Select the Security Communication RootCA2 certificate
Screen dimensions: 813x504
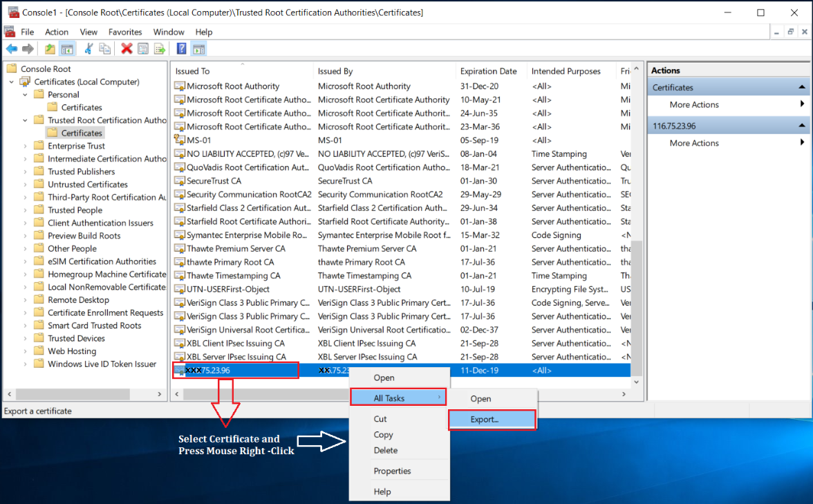[401, 194]
